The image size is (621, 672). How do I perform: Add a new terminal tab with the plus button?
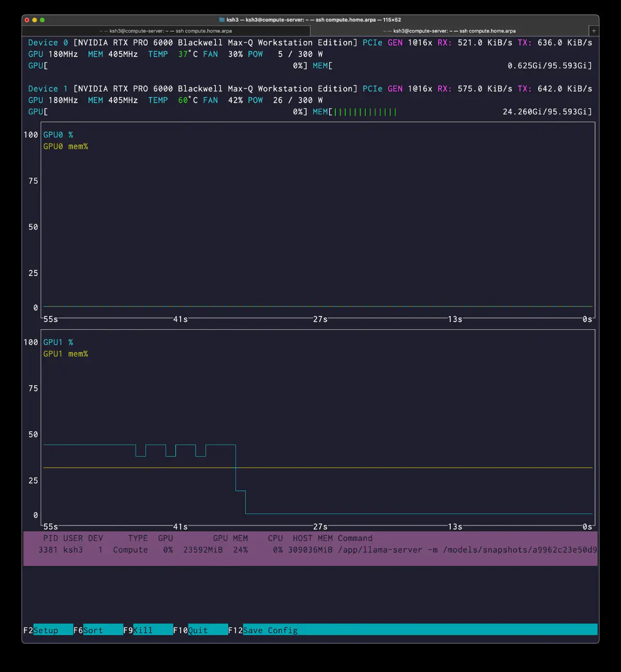pos(594,31)
